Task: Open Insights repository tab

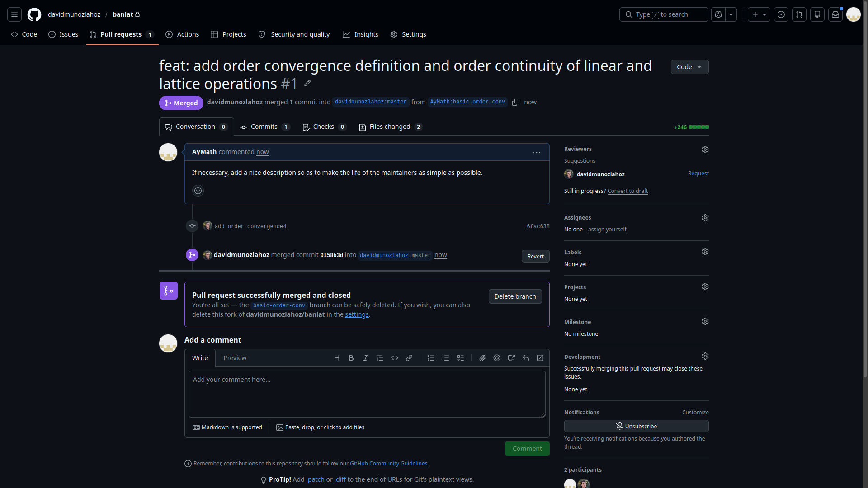Action: pos(360,34)
